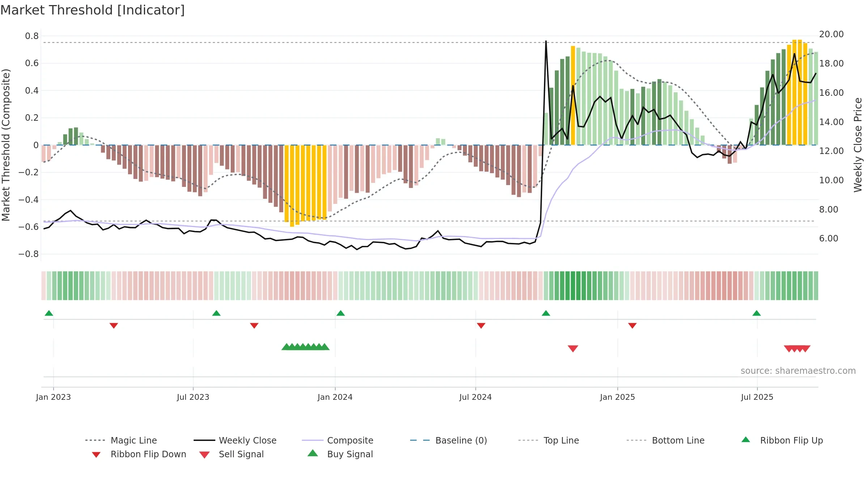This screenshot has width=868, height=488.
Task: Toggle the Sell Signal legend entry
Action: pos(231,454)
